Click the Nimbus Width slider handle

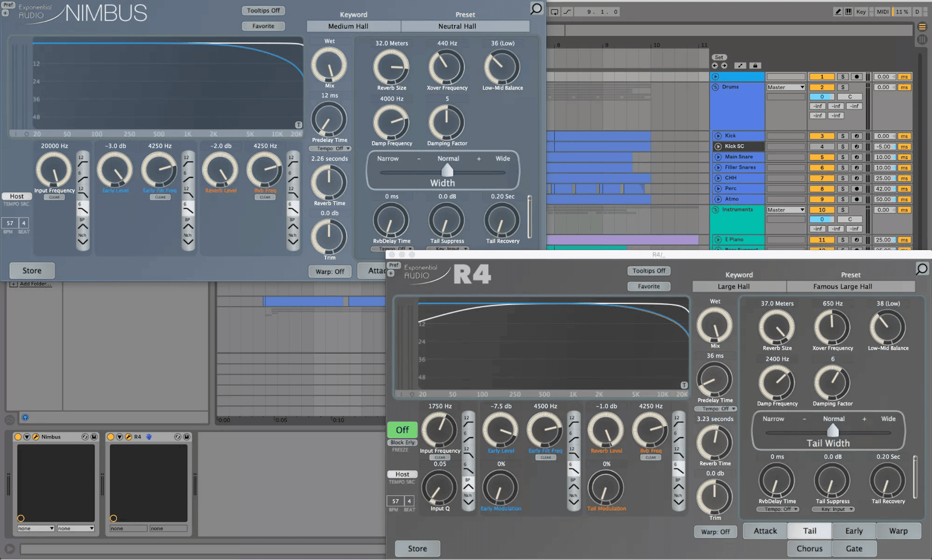(447, 170)
